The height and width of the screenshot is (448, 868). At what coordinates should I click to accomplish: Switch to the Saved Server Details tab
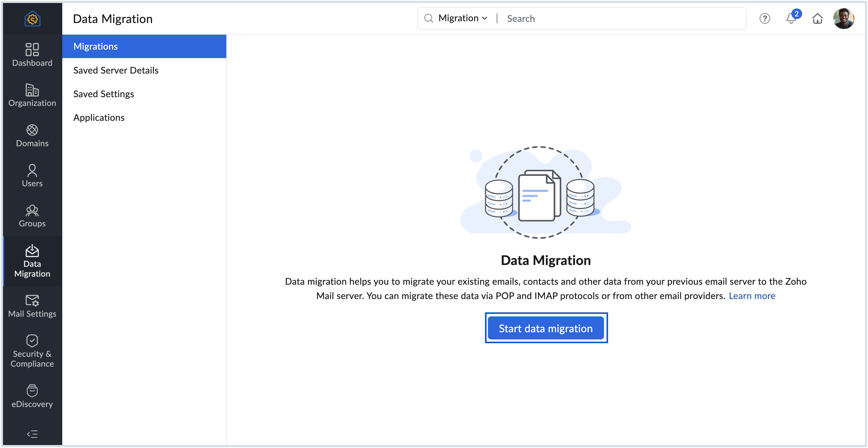click(116, 70)
